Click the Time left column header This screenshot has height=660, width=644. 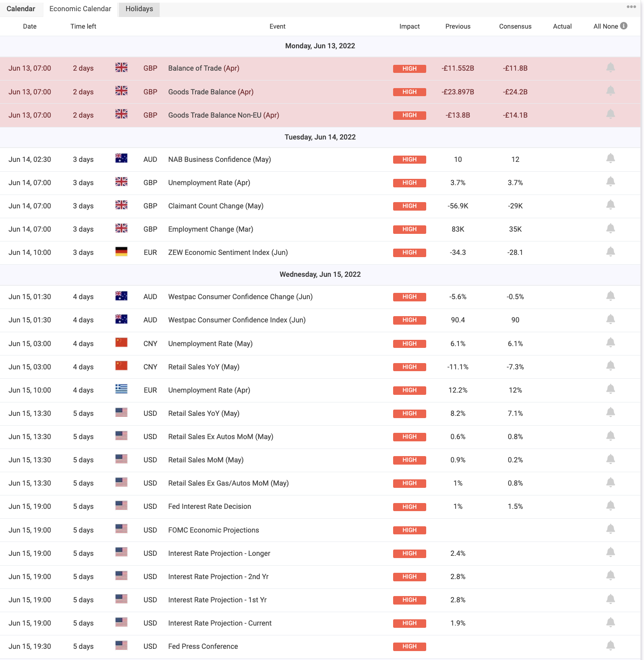(x=83, y=26)
